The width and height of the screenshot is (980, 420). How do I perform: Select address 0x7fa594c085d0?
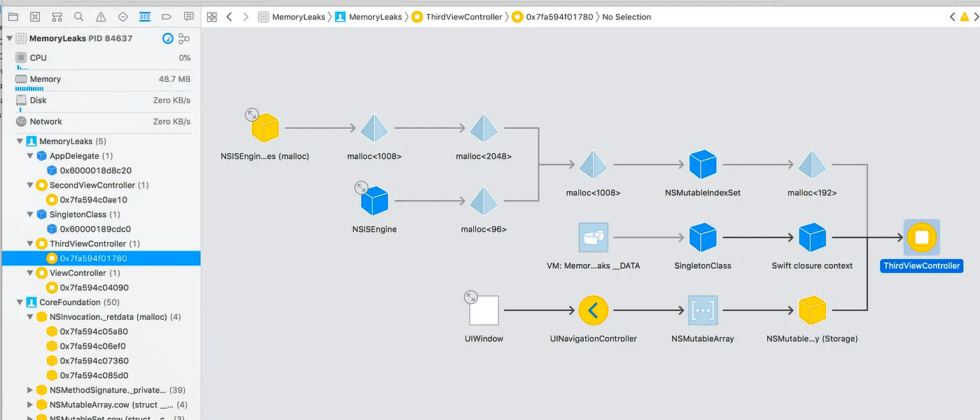93,375
